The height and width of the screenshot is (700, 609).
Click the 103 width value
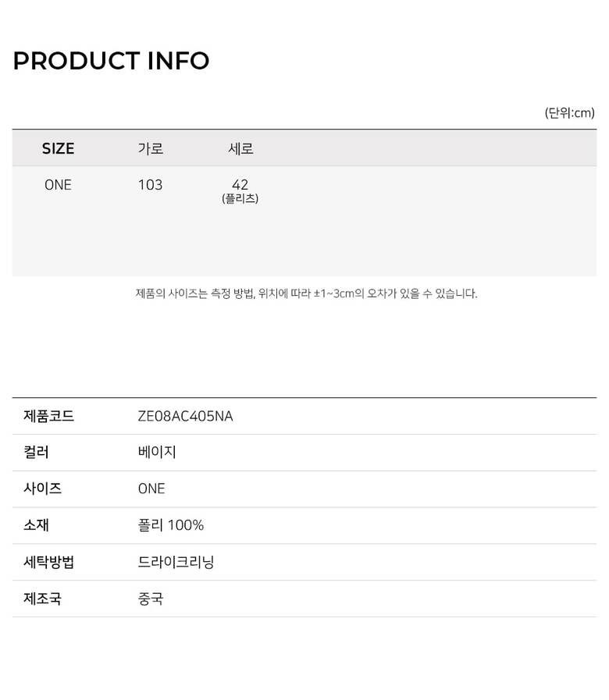click(150, 185)
